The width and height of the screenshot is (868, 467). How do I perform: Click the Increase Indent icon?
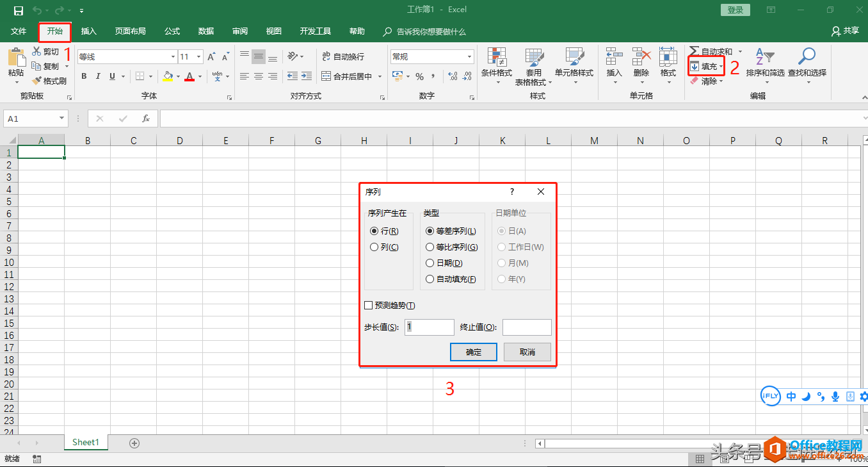307,76
